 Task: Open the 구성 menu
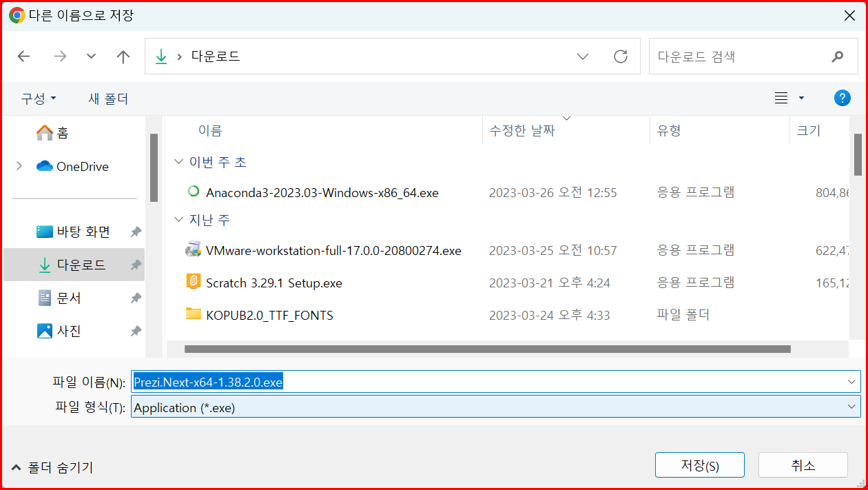click(x=39, y=99)
